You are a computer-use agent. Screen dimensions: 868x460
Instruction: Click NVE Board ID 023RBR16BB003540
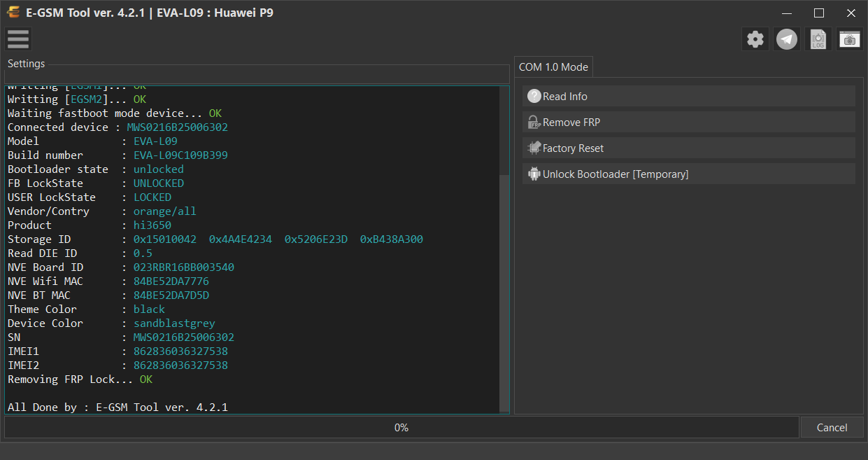pyautogui.click(x=184, y=267)
